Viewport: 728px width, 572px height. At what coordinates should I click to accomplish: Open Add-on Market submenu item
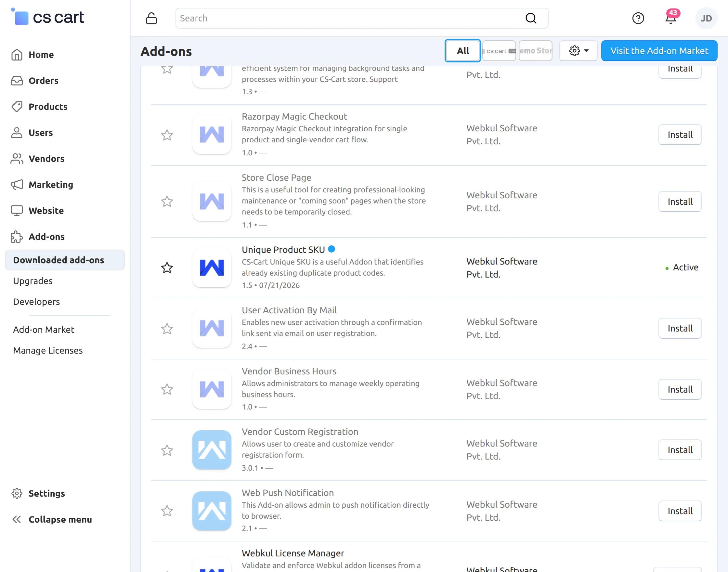[x=44, y=330]
